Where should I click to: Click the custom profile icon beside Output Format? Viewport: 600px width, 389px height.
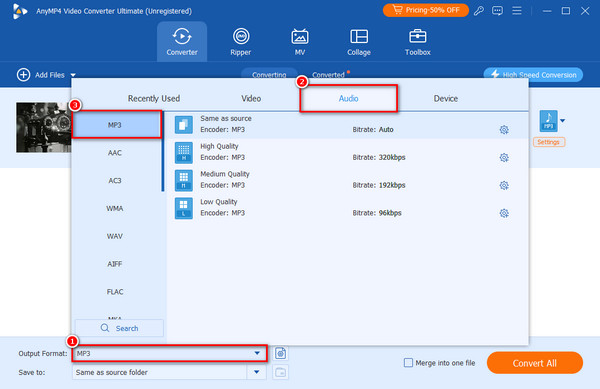280,353
